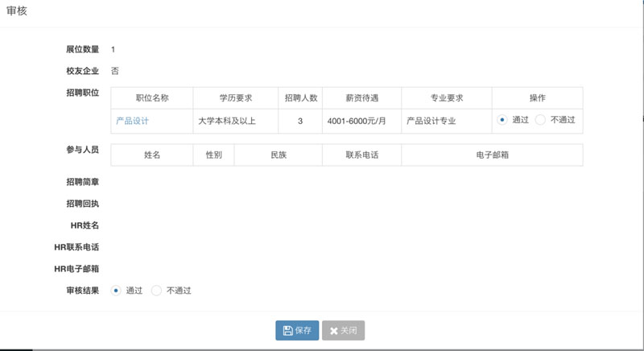Click the 薪资待遇 column header
Screen dimensions: 644x351
(x=361, y=98)
